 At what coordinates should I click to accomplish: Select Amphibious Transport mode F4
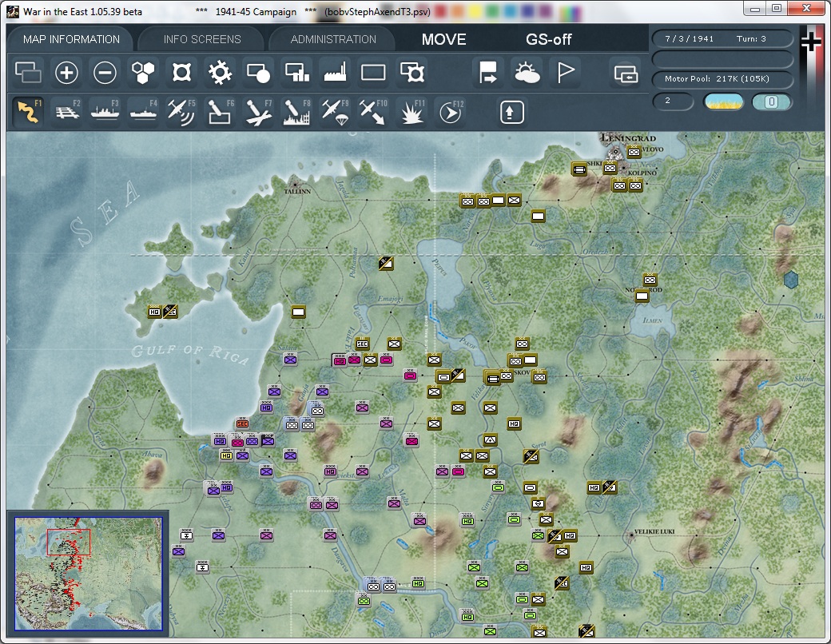point(144,112)
